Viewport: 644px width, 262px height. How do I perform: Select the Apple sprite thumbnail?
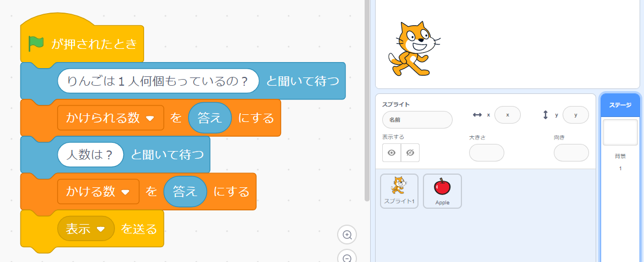click(x=442, y=191)
